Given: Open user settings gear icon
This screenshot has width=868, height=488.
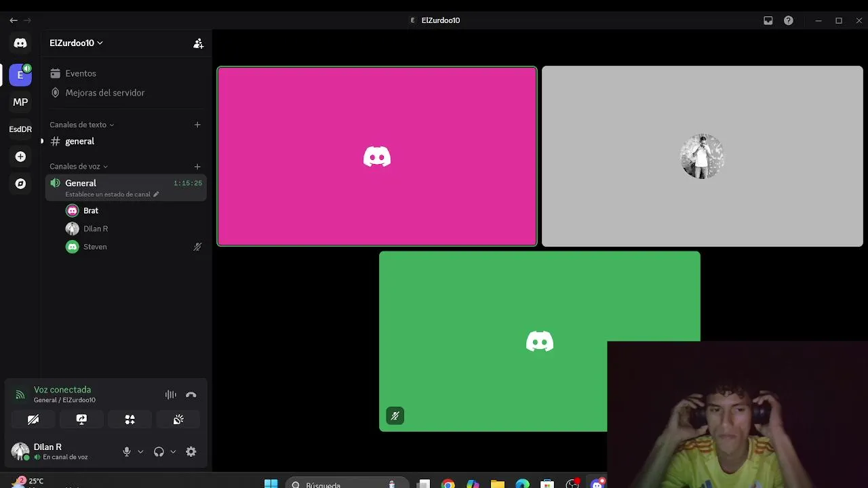Looking at the screenshot, I should tap(191, 451).
